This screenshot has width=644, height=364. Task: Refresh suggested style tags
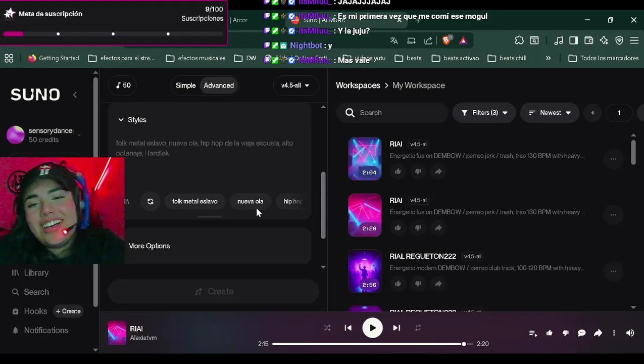point(151,201)
